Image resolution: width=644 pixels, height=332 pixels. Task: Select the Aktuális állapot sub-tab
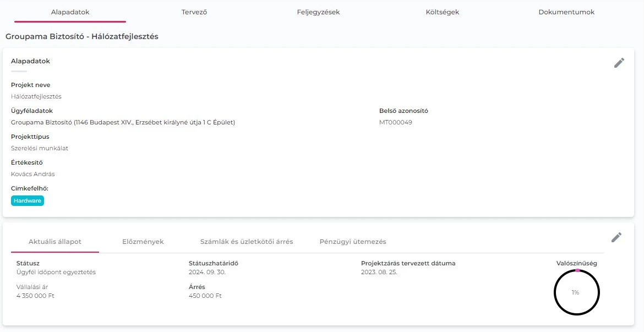[54, 241]
